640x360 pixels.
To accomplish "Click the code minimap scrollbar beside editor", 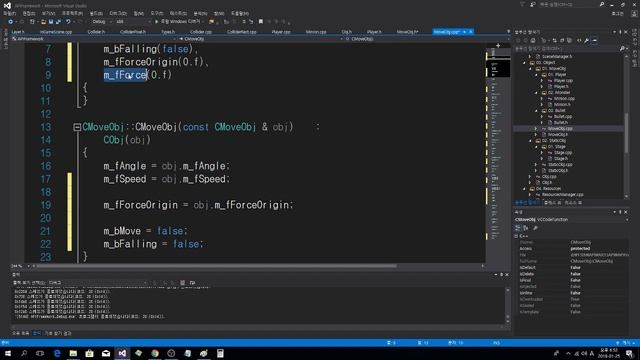I will coord(498,155).
